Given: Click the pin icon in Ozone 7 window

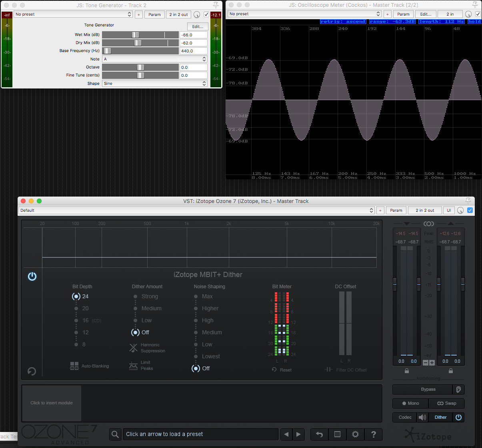Looking at the screenshot, I should tap(468, 201).
